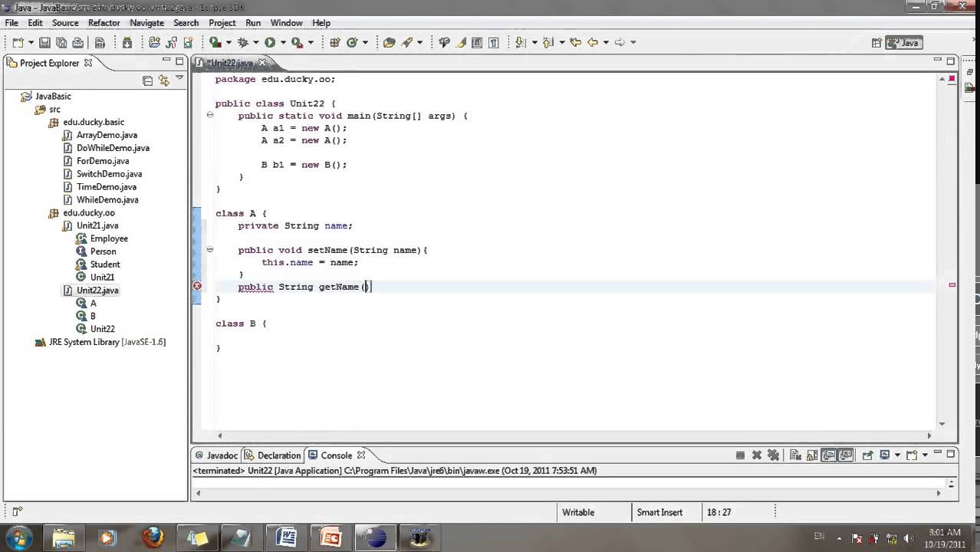The height and width of the screenshot is (552, 980).
Task: Open Project Explorer view menu triangle
Action: coord(179,77)
